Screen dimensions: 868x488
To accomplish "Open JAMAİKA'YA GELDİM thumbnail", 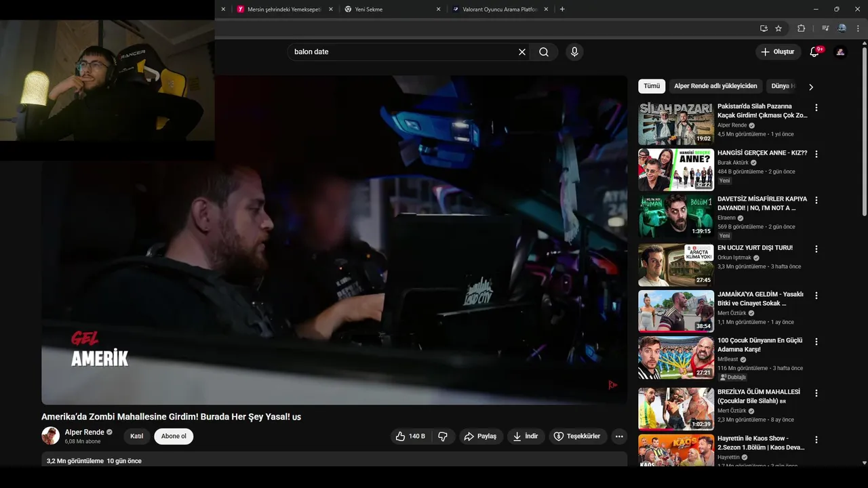I will tap(676, 311).
